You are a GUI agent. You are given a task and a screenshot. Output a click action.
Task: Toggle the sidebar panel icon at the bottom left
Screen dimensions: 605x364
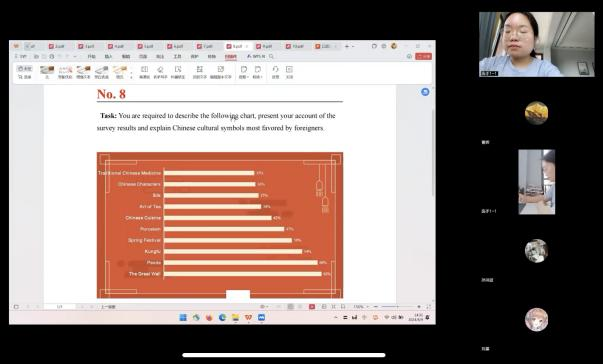pyautogui.click(x=16, y=306)
